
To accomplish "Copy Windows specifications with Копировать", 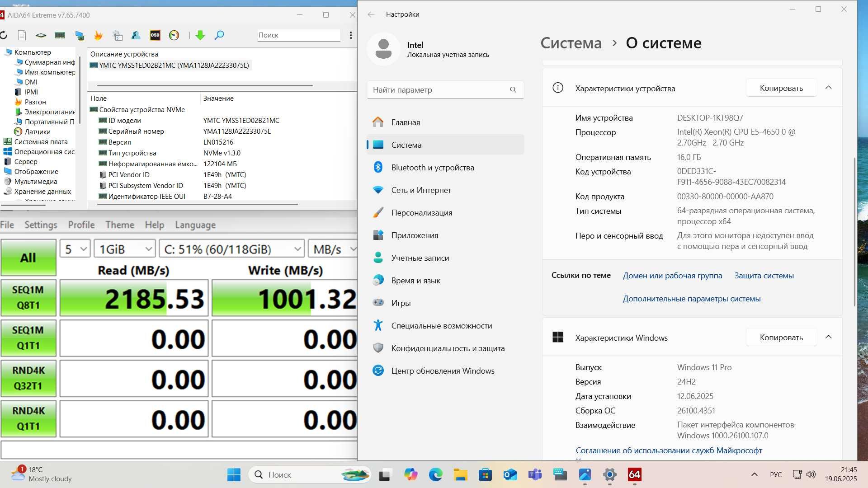I will tap(781, 338).
